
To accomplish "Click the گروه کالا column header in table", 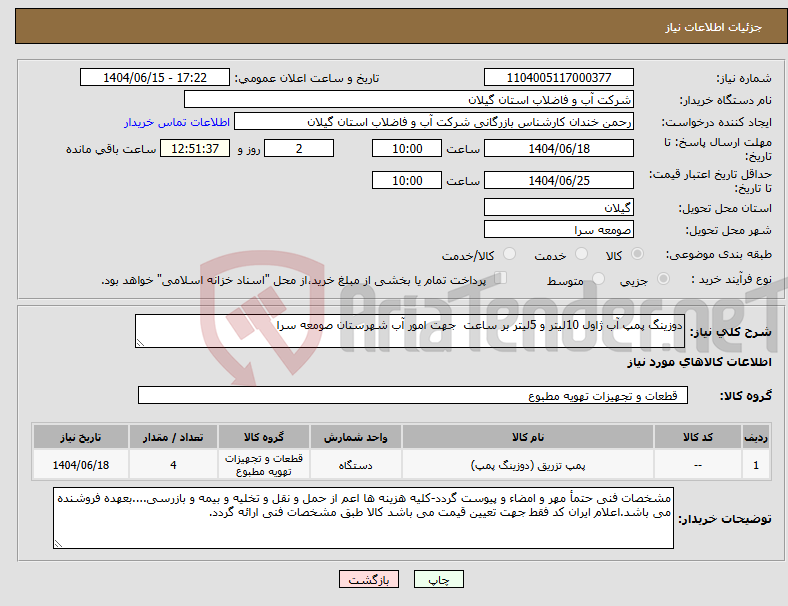I will click(x=263, y=437).
